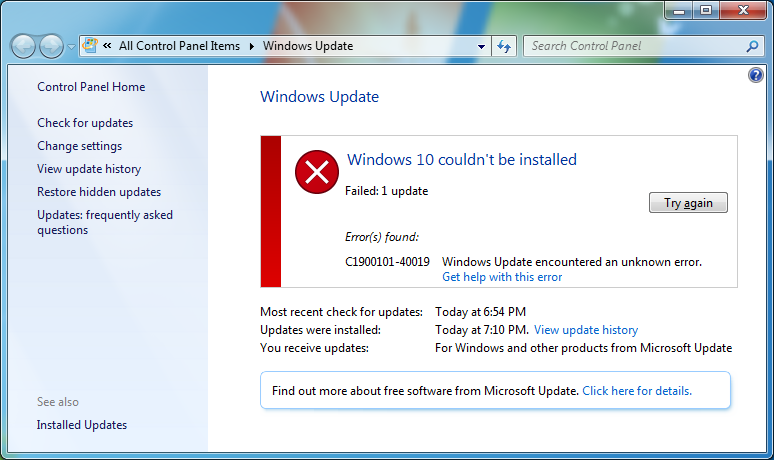Click the Back navigation arrow

[24, 46]
